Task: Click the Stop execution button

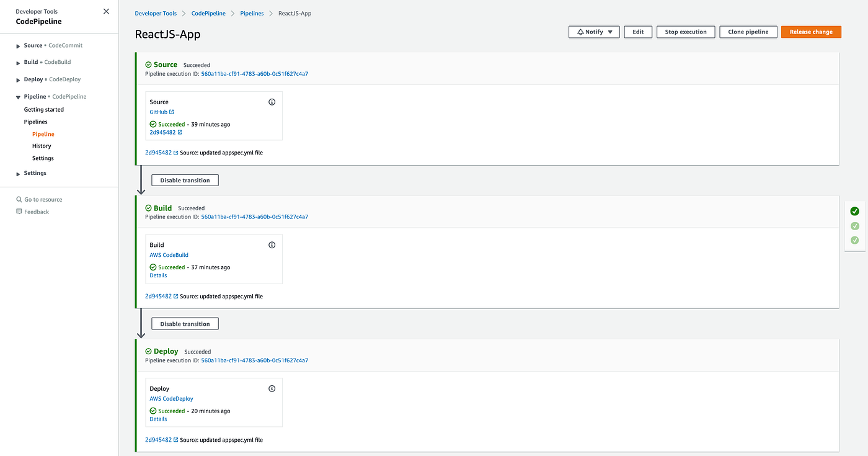Action: [686, 32]
